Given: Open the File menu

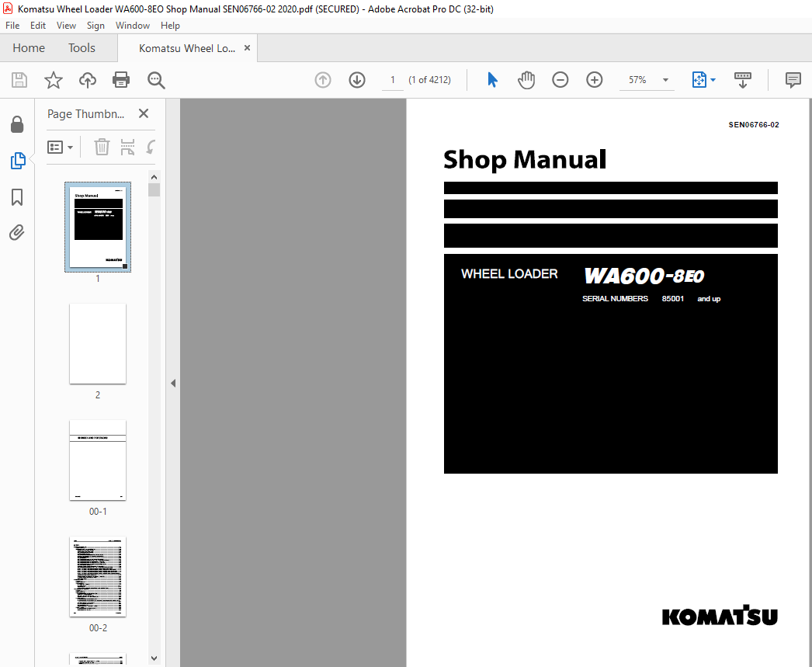Looking at the screenshot, I should coord(12,26).
